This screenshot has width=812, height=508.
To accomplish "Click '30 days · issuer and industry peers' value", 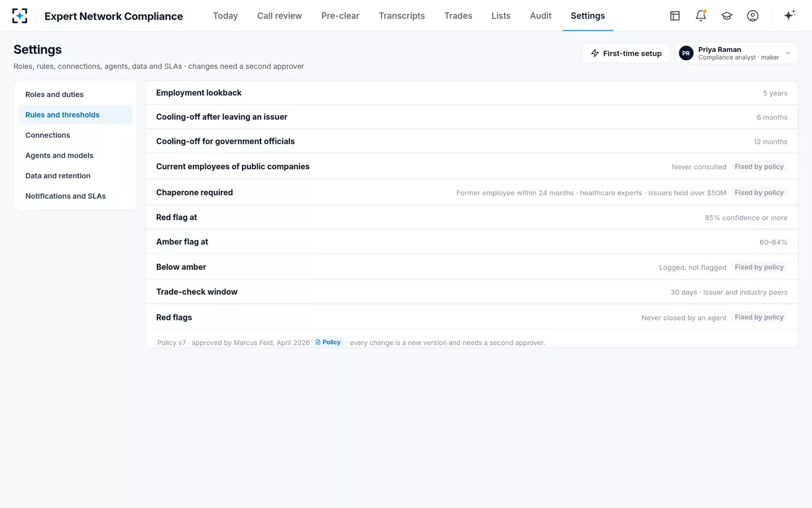I will pyautogui.click(x=729, y=292).
